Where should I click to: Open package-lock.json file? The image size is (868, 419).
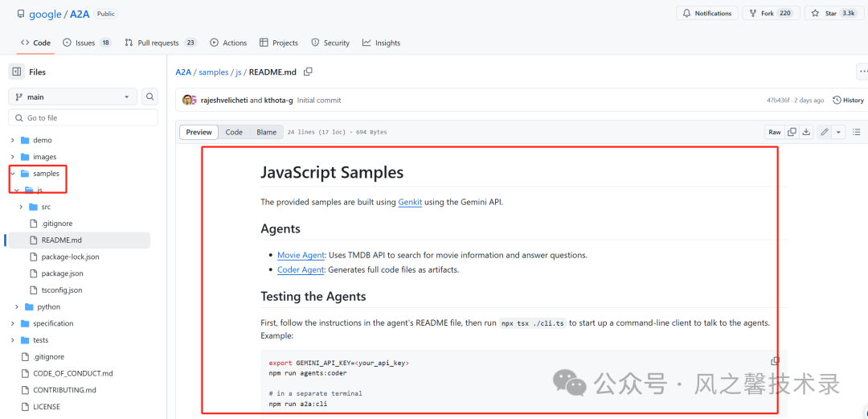click(70, 257)
